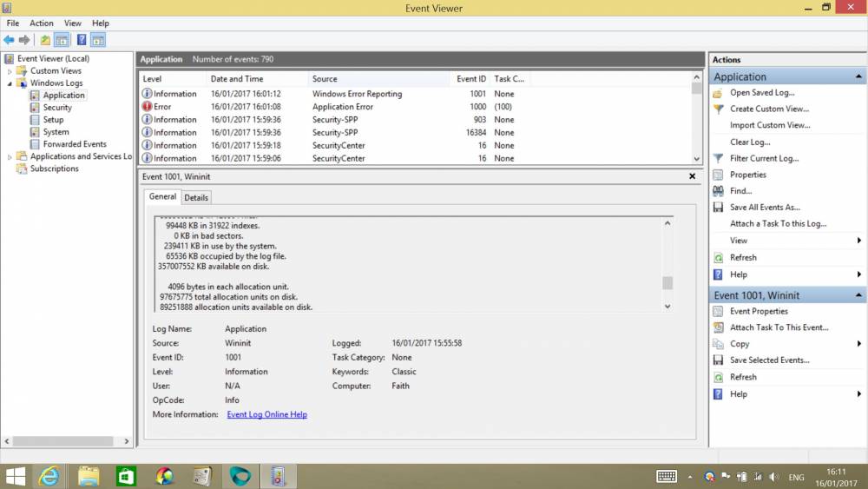Expand the Custom Views tree node
Screen dimensions: 868x489
[x=10, y=71]
